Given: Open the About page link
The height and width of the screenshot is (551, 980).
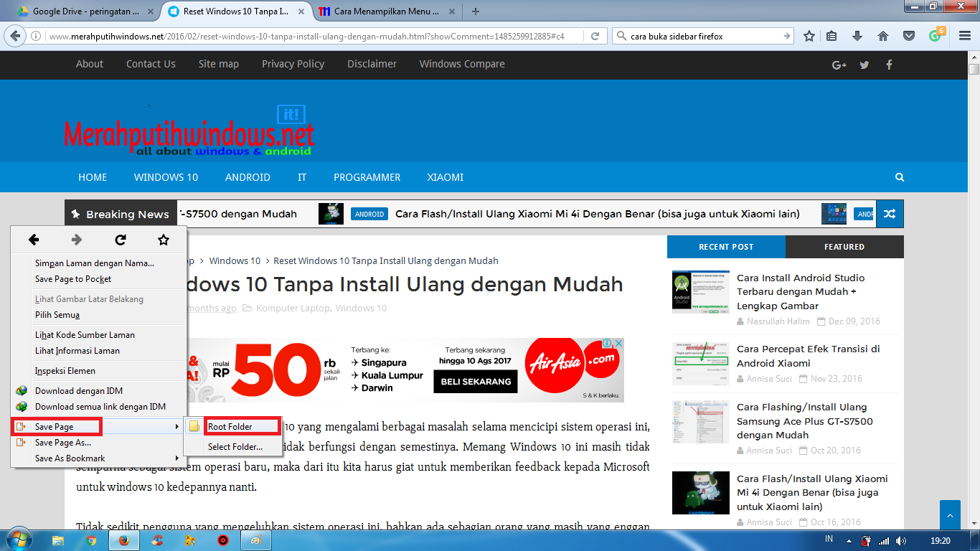Looking at the screenshot, I should click(x=90, y=64).
